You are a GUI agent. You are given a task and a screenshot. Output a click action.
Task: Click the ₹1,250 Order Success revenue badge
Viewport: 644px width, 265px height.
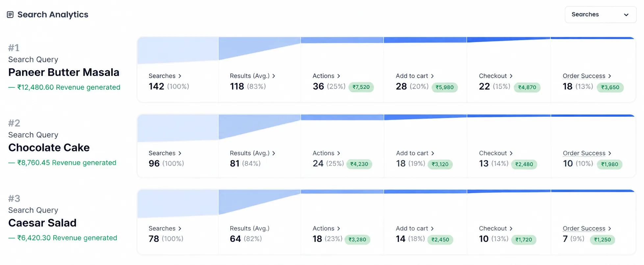602,240
